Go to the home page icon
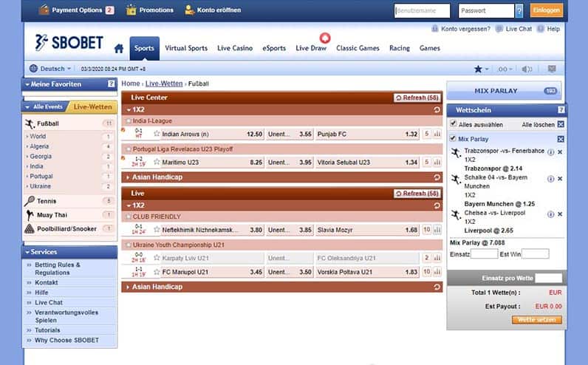Screen dimensions: 588x365 [119, 48]
